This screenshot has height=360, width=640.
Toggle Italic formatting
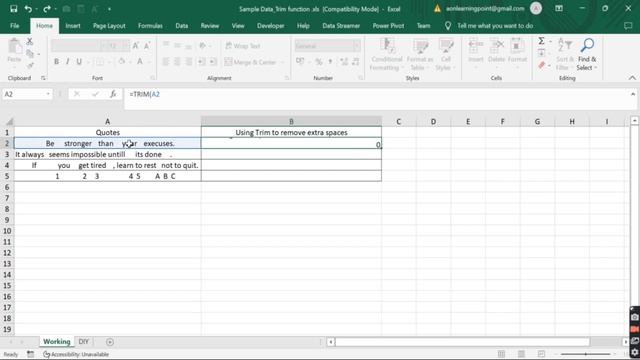(67, 62)
